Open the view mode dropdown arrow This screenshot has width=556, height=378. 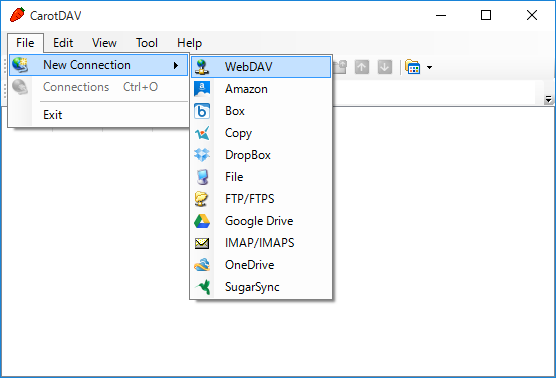429,67
